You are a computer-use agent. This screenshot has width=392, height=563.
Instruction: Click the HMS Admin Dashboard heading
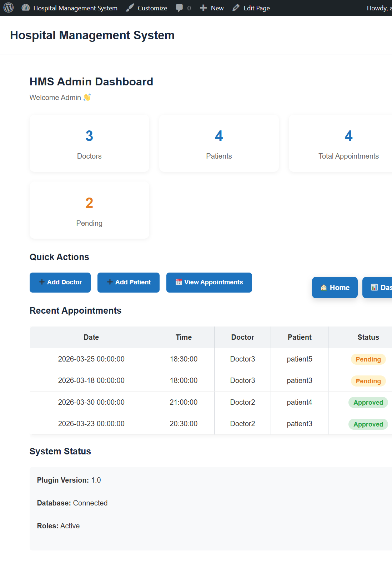coord(91,82)
